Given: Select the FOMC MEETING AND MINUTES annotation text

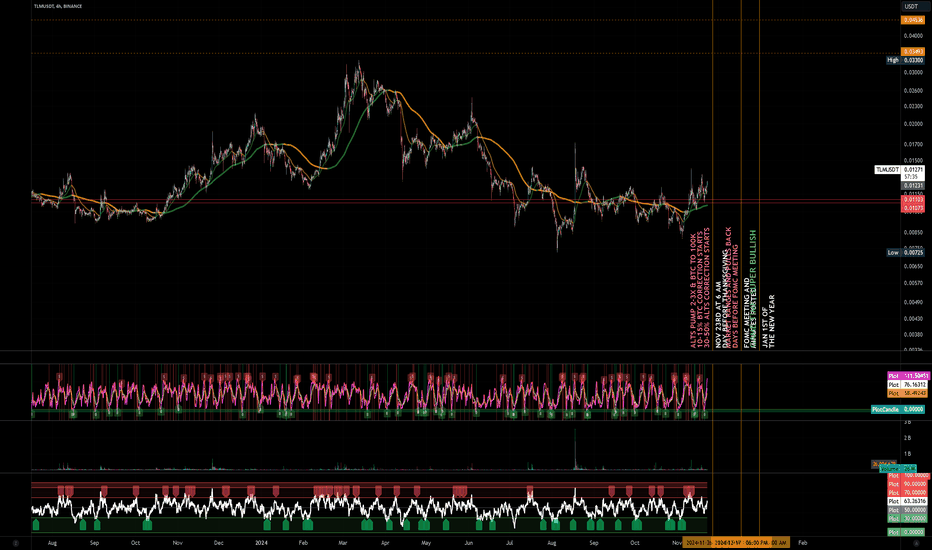Looking at the screenshot, I should coord(750,313).
